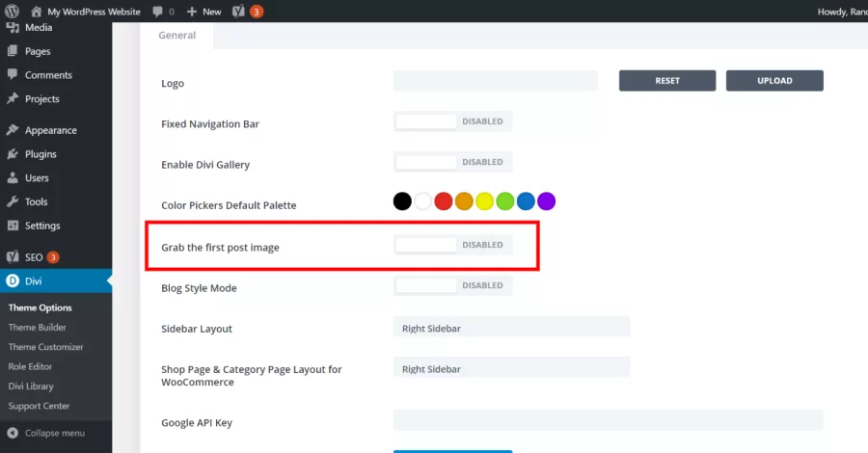The width and height of the screenshot is (868, 453).
Task: Switch to the General tab
Action: pos(177,36)
